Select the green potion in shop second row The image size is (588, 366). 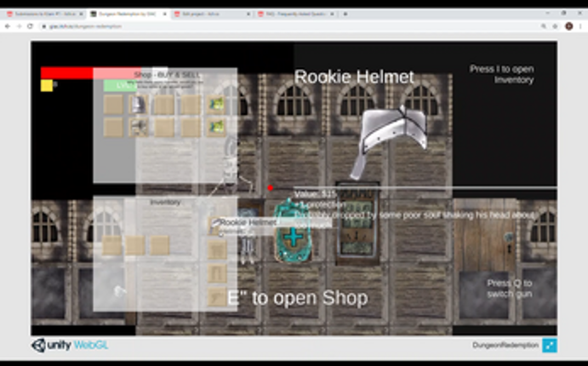[216, 127]
